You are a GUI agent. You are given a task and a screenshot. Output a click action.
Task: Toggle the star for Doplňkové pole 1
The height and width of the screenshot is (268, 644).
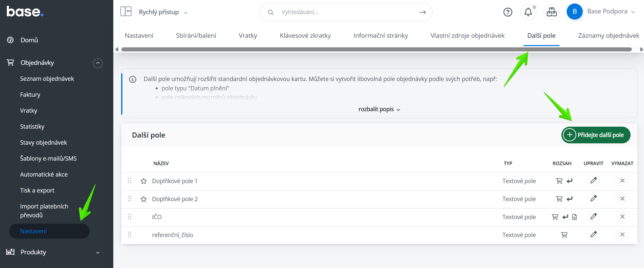point(144,181)
